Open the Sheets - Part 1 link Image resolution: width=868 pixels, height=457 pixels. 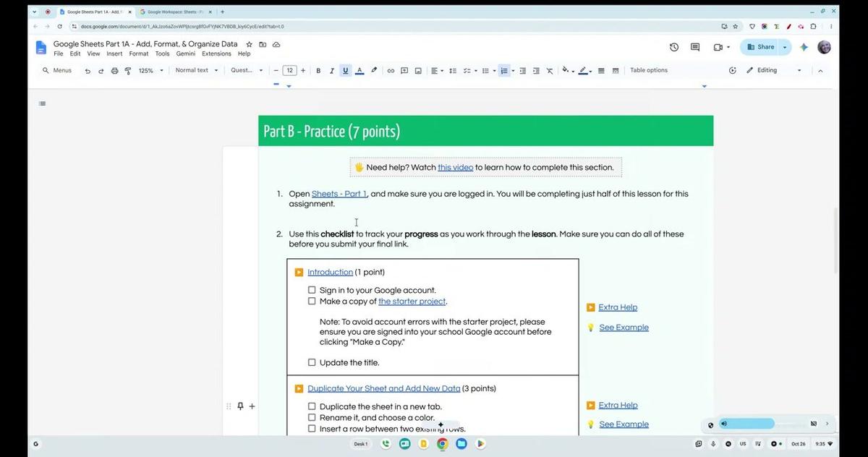(339, 194)
